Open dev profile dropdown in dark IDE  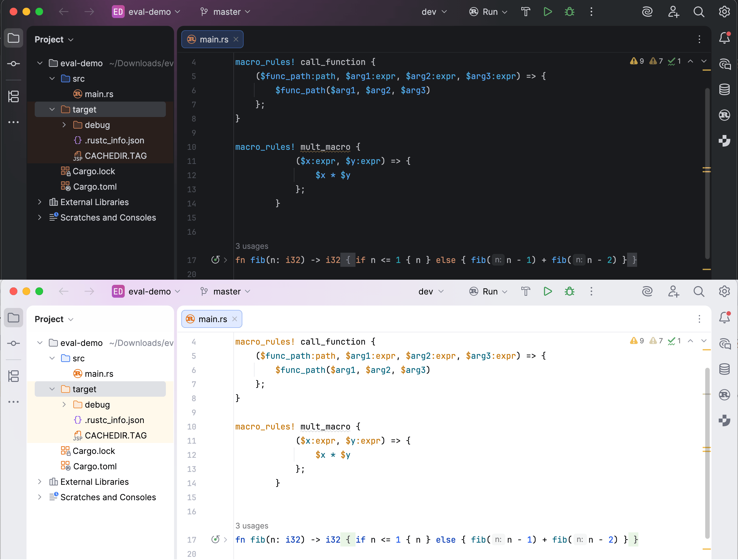tap(434, 12)
